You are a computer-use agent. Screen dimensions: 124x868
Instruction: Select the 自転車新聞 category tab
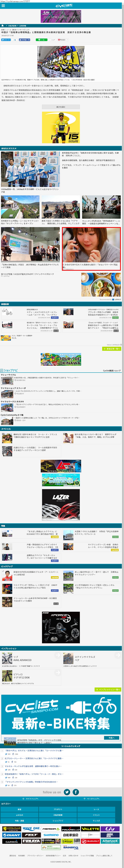[x=58, y=815]
